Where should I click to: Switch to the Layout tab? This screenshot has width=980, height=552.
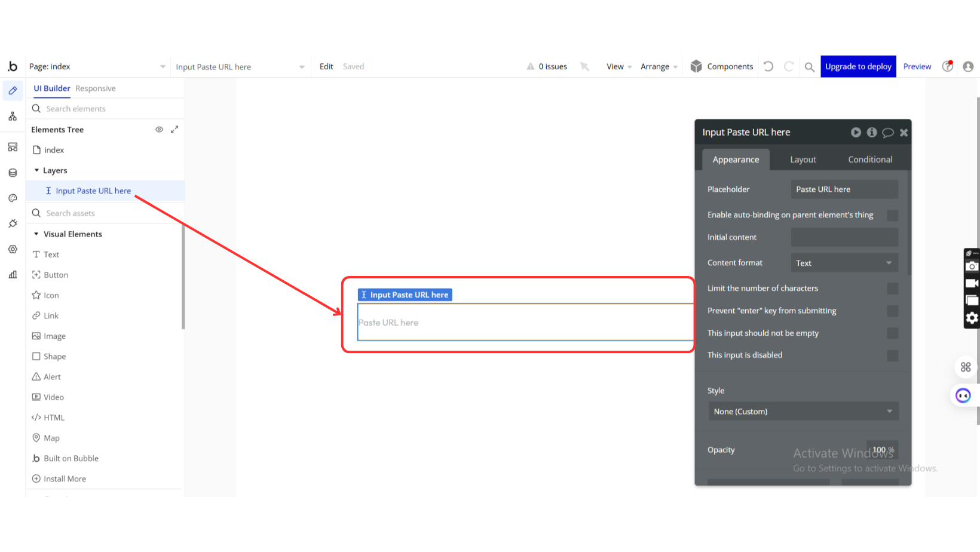803,160
